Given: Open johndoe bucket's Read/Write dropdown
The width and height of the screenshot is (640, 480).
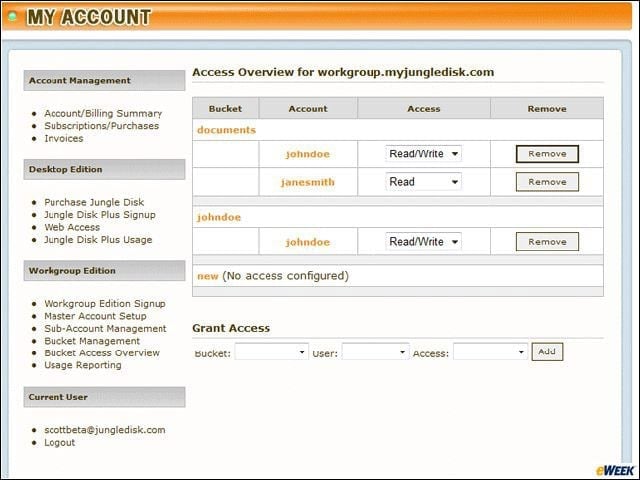Looking at the screenshot, I should 423,242.
